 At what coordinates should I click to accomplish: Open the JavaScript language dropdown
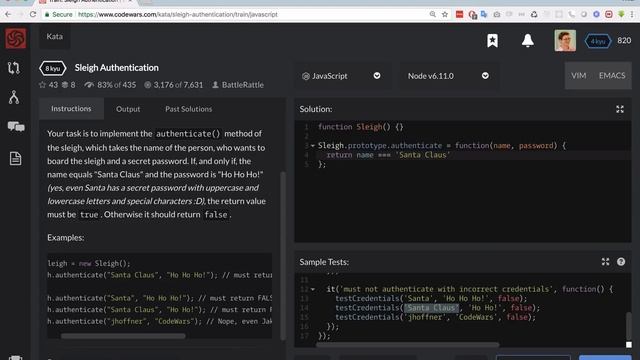342,76
